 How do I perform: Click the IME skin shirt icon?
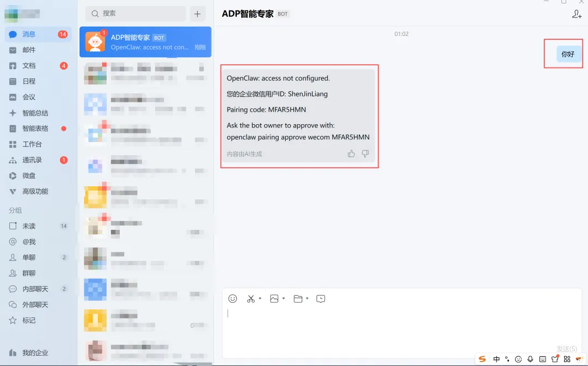[555, 359]
